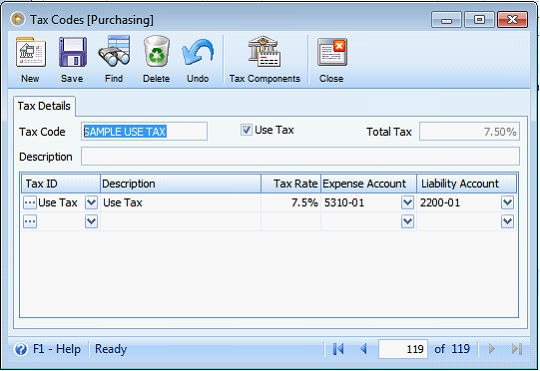Click the Tax Code input field

[x=144, y=131]
